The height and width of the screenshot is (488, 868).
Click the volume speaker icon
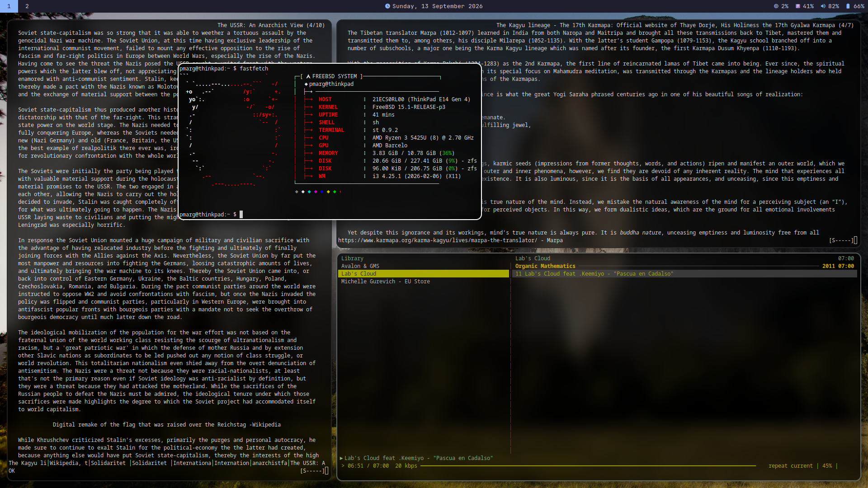point(823,6)
